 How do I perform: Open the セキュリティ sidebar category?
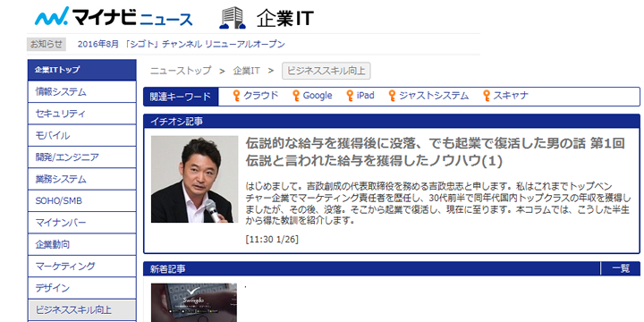(x=81, y=114)
